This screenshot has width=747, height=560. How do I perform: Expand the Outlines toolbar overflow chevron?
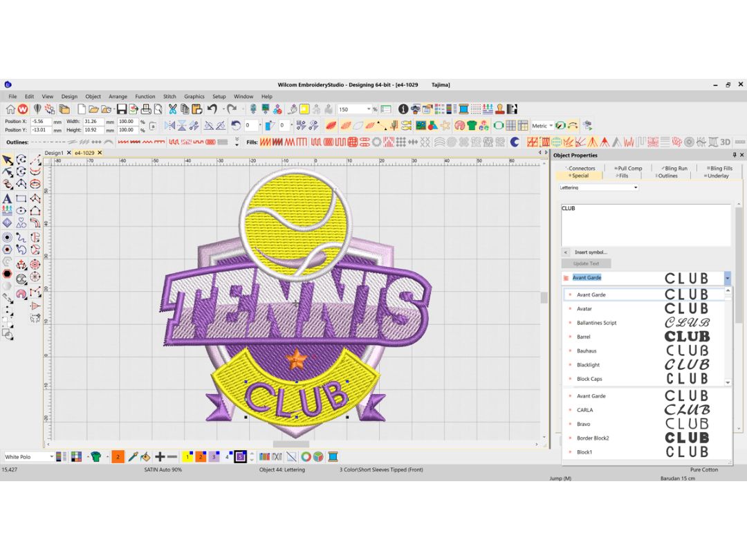pos(237,142)
